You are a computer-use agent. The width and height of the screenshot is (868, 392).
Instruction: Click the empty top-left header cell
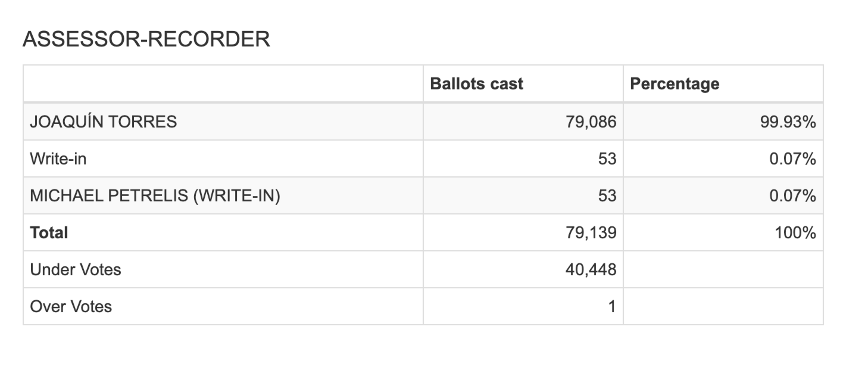point(223,84)
